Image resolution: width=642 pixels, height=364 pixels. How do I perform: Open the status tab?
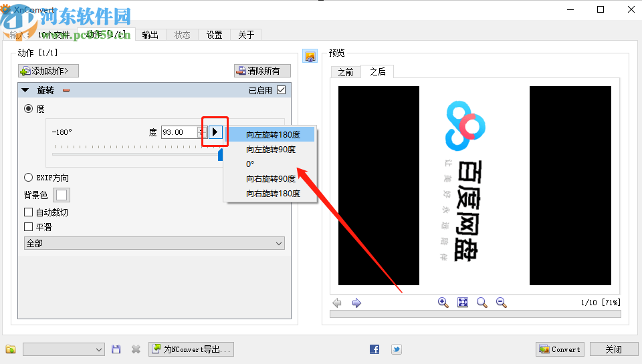[182, 35]
